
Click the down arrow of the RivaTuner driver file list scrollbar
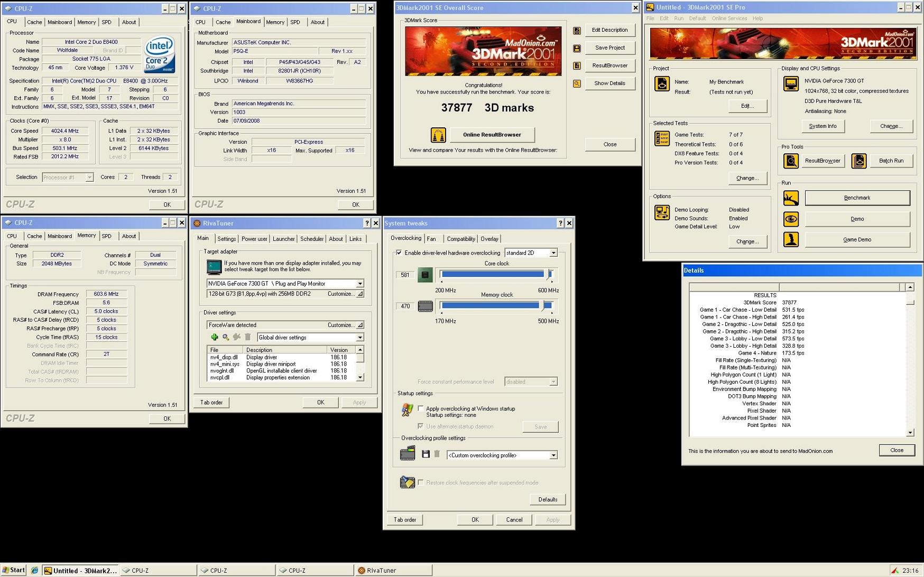point(360,377)
